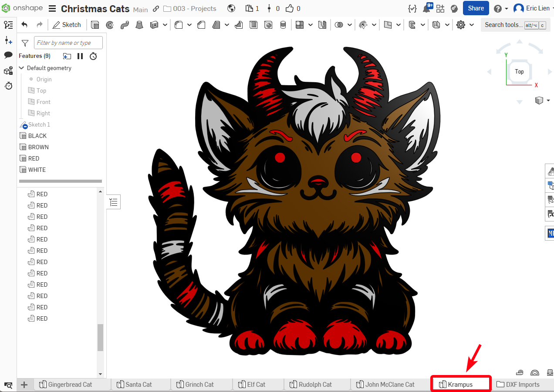Select the Thicken tool
The image size is (554, 392).
tap(154, 25)
